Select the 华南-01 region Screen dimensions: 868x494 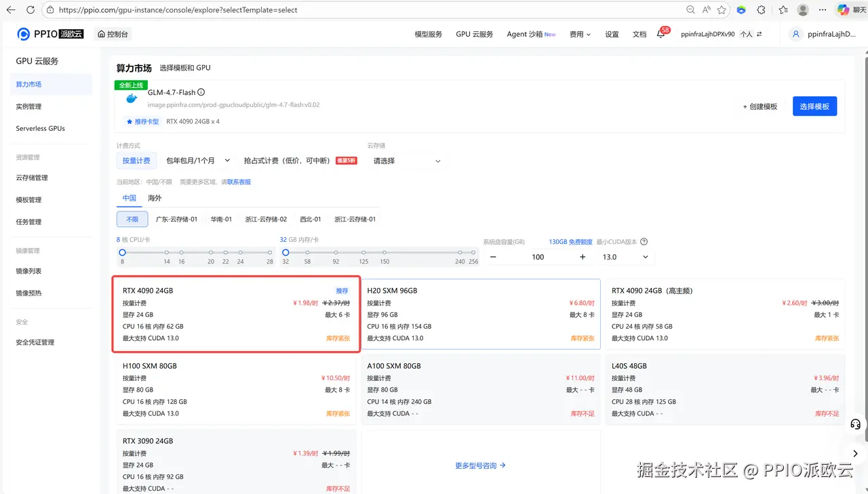[x=221, y=219]
